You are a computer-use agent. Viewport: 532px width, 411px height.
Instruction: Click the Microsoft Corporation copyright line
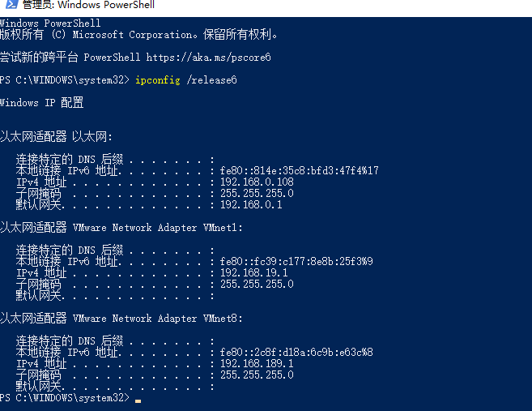(x=138, y=35)
